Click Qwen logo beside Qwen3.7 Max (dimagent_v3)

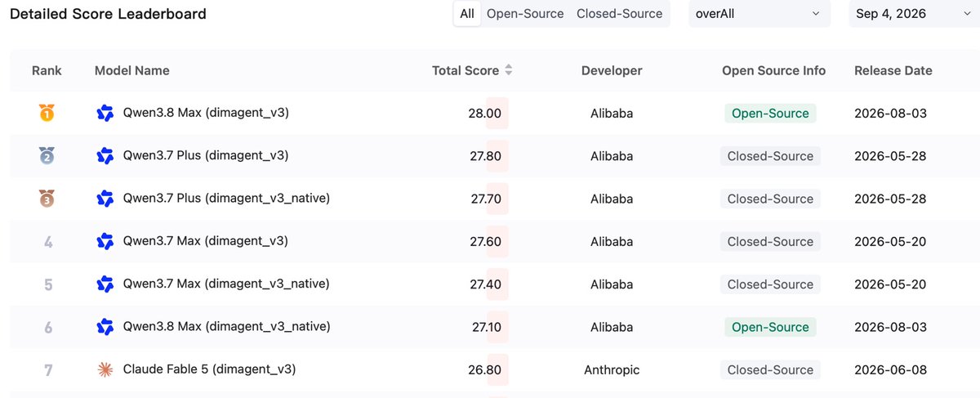pos(105,241)
